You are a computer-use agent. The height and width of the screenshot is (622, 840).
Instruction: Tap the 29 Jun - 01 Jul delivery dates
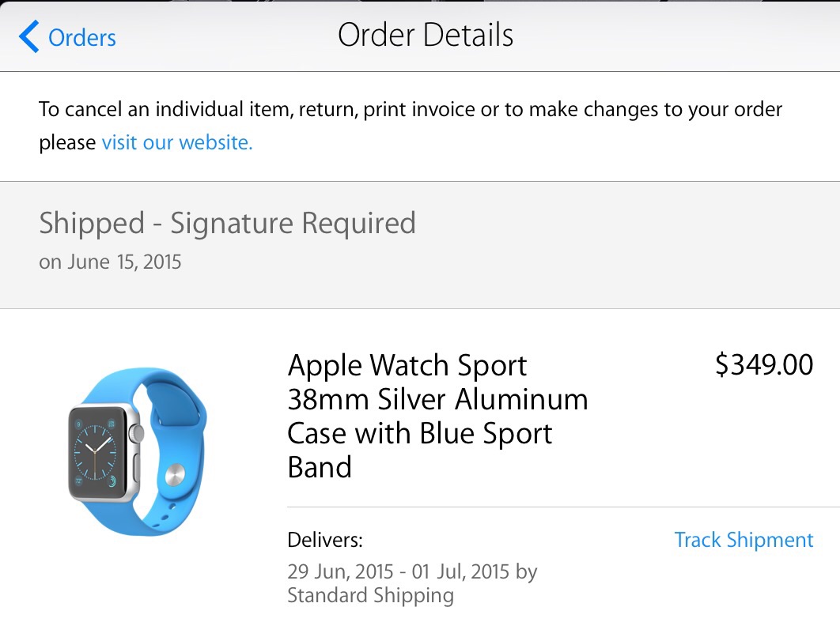400,571
